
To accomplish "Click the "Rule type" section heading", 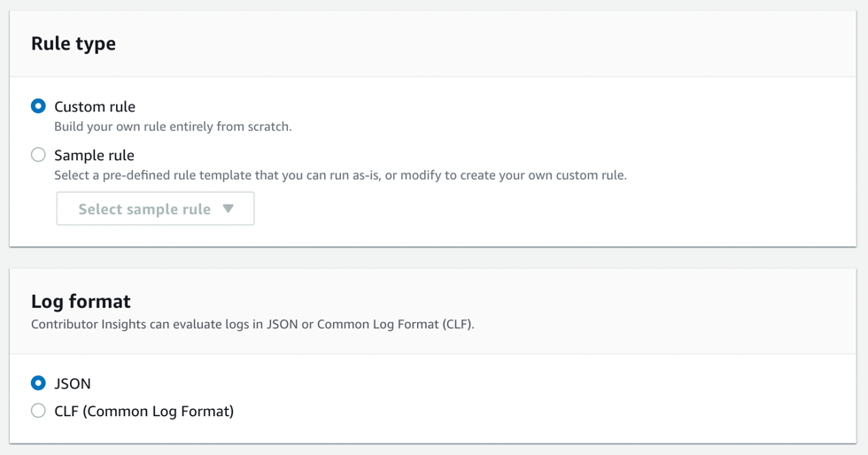I will (74, 43).
